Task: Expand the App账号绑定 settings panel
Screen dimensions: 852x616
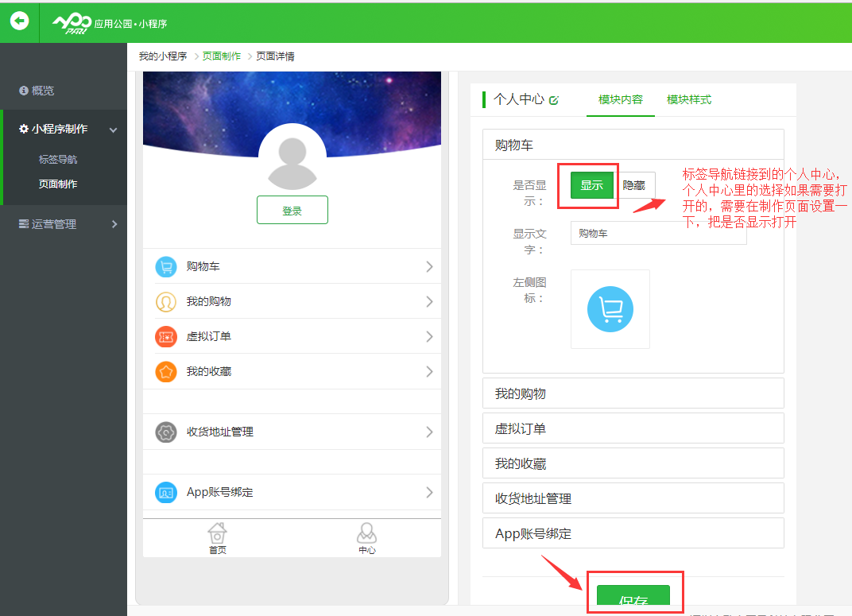Action: click(633, 533)
